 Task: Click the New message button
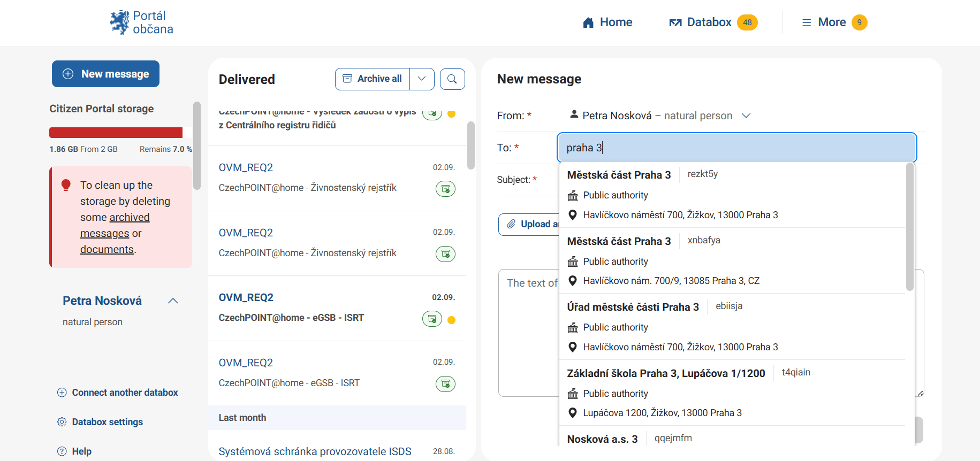coord(105,74)
